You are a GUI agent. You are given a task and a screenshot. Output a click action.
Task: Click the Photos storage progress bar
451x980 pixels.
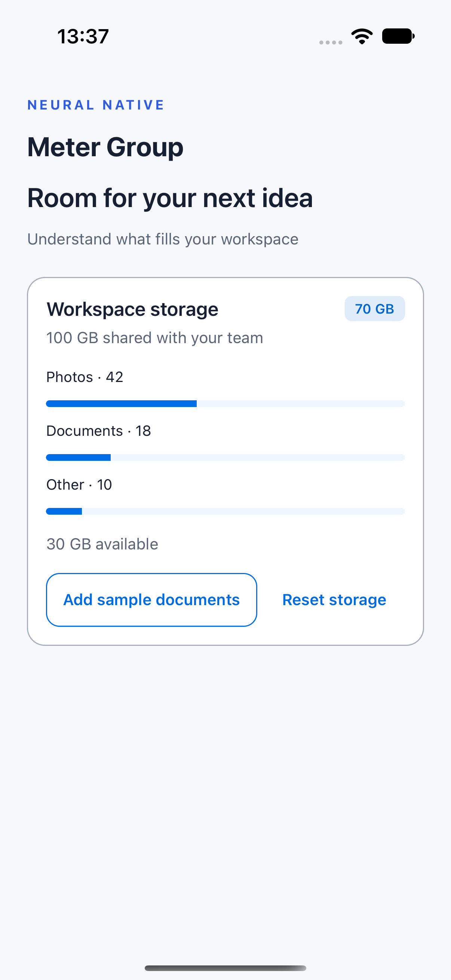pos(225,404)
